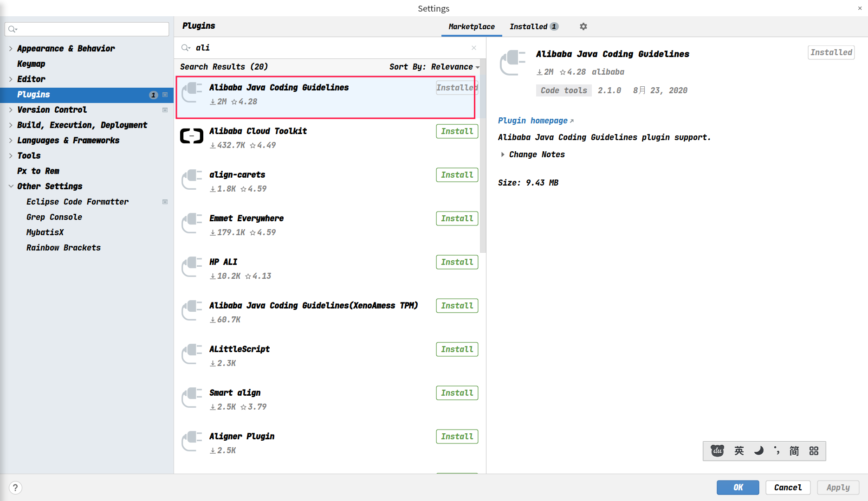This screenshot has width=868, height=501.
Task: Expand the Tools settings node
Action: point(11,156)
